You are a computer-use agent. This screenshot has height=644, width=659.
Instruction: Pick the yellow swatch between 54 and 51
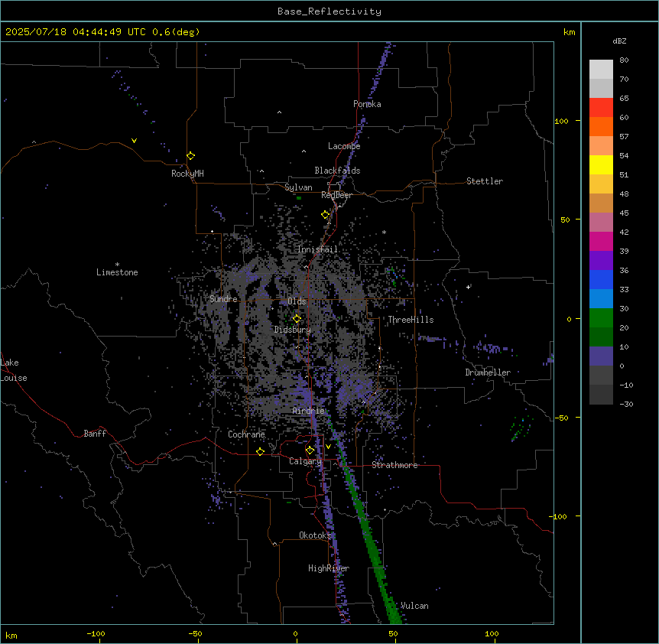click(601, 164)
